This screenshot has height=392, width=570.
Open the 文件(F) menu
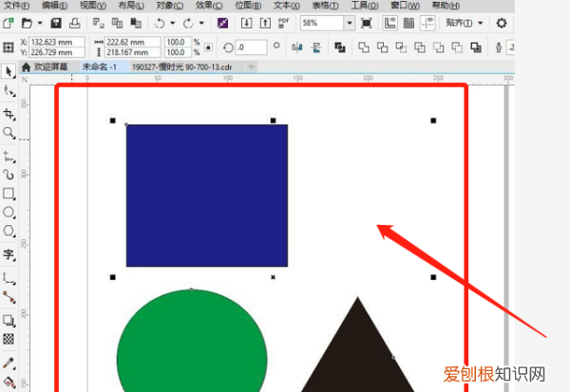click(x=17, y=5)
